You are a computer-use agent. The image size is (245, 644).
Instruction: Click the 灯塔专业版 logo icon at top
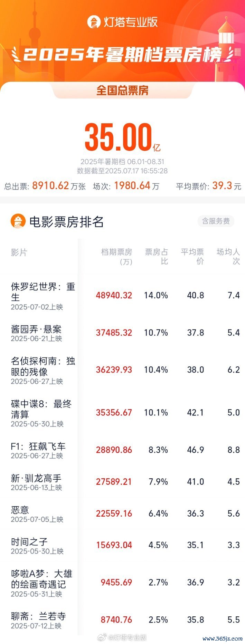[94, 22]
